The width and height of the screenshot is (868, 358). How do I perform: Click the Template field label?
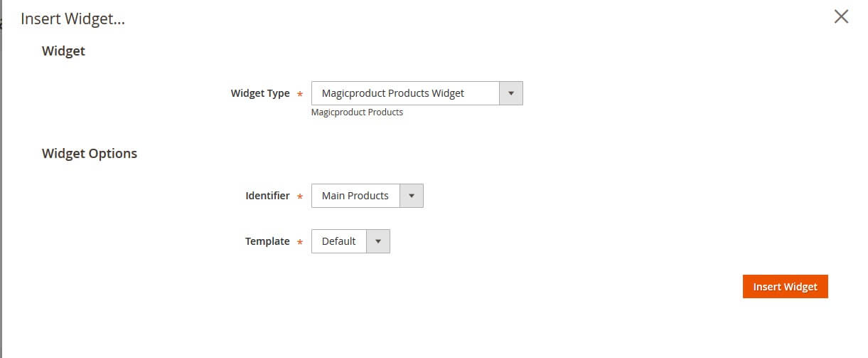[267, 241]
